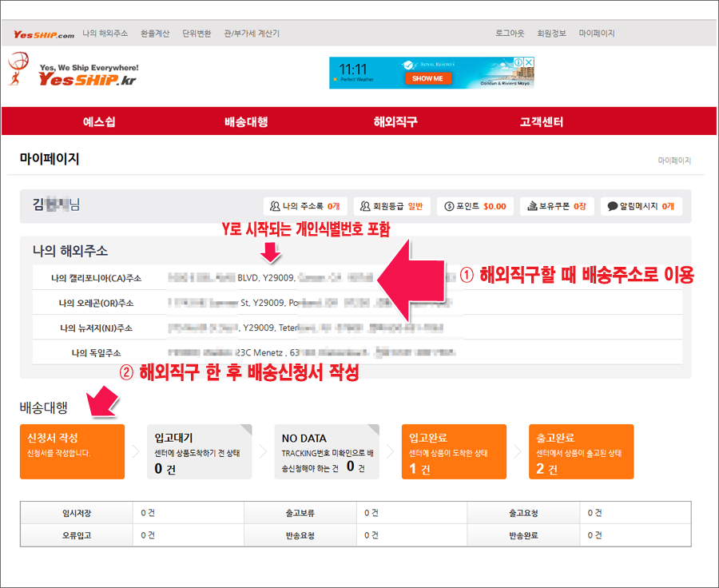Image resolution: width=719 pixels, height=588 pixels.
Task: Click German address containing 23C Menetz
Action: [312, 352]
